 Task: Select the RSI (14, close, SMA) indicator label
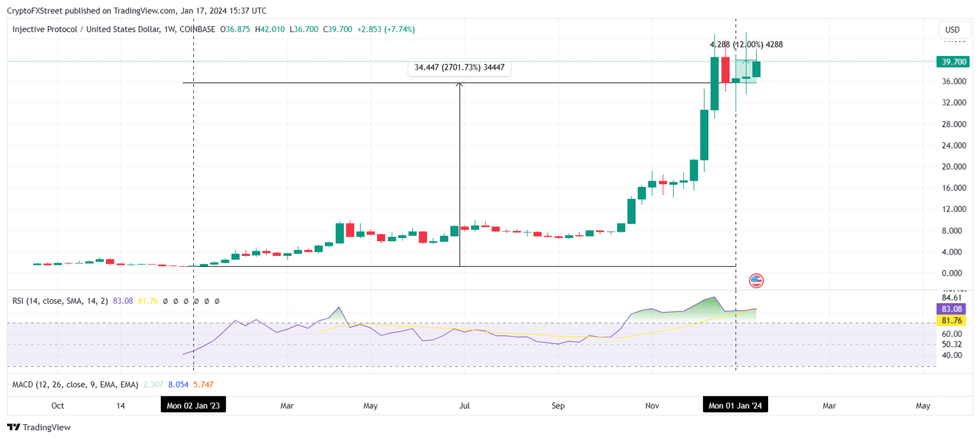click(x=61, y=301)
